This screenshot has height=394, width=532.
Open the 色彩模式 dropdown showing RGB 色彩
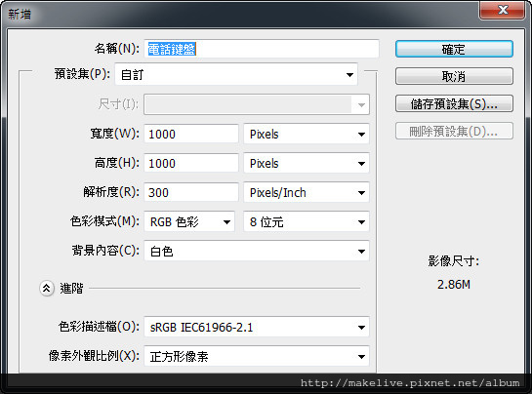point(189,221)
